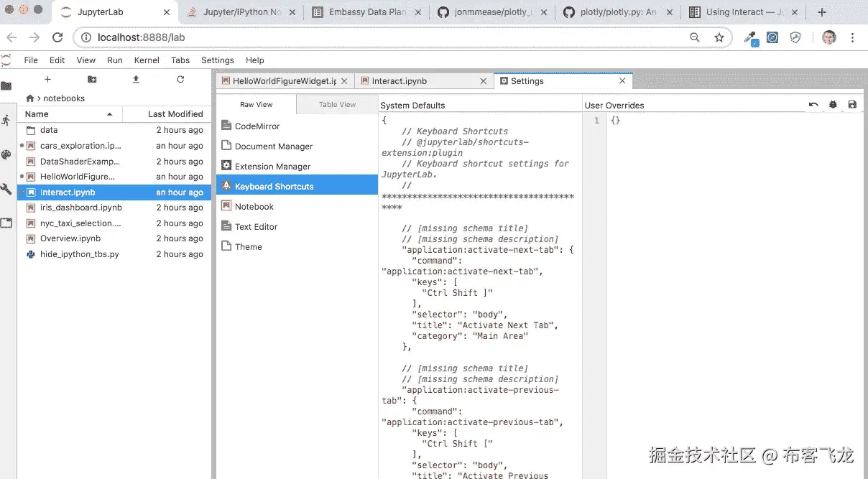The width and height of the screenshot is (868, 479).
Task: Select Notebook settings
Action: pyautogui.click(x=297, y=207)
